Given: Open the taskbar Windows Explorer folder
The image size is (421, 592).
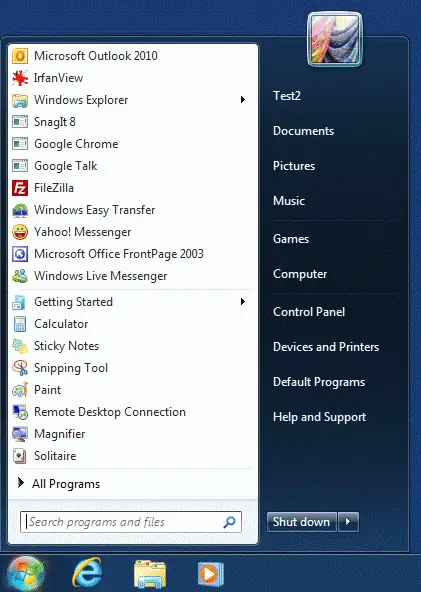Looking at the screenshot, I should pos(150,574).
